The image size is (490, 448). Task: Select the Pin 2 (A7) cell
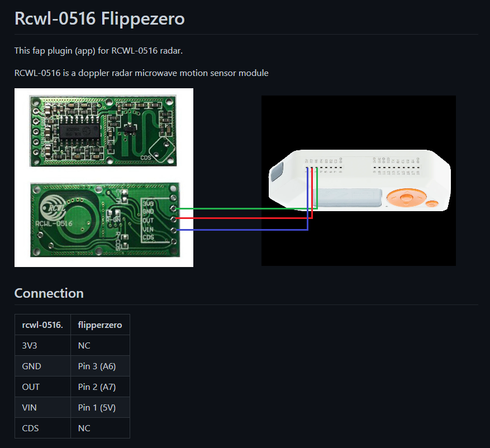click(100, 387)
